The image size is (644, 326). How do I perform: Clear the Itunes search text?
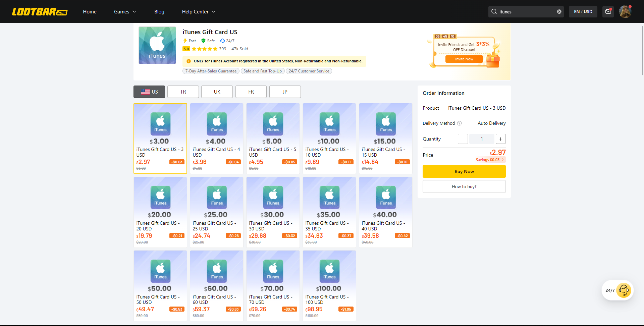(x=559, y=12)
